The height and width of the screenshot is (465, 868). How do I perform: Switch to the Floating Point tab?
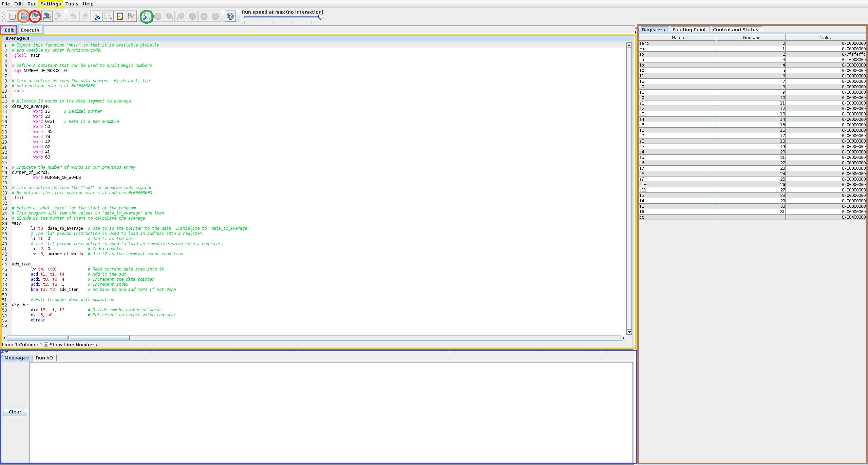(689, 30)
